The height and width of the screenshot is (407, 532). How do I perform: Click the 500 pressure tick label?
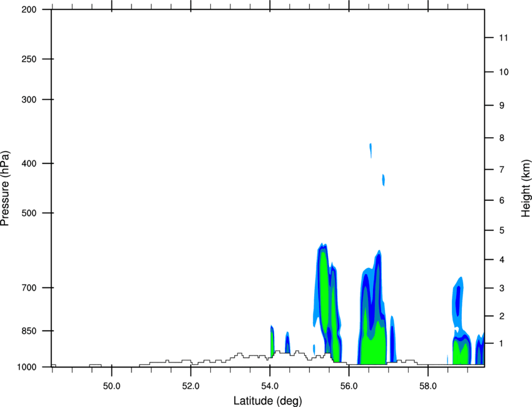point(29,213)
